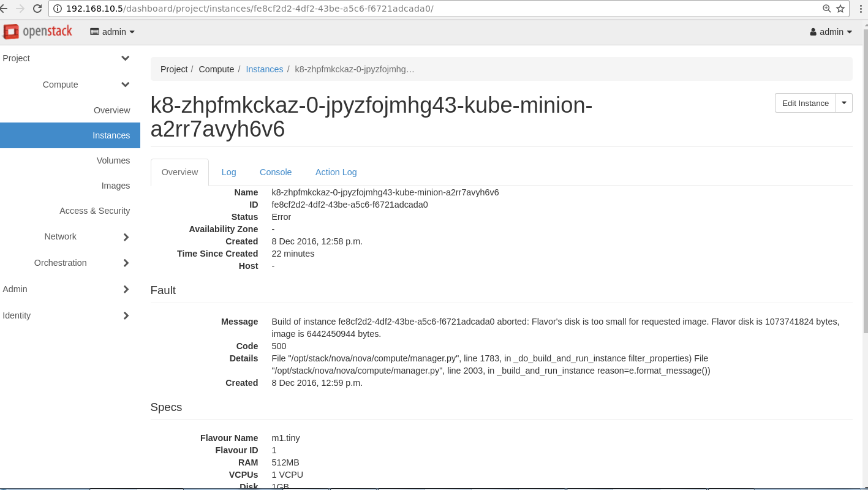Open Images in the sidebar
The height and width of the screenshot is (490, 868).
pyautogui.click(x=116, y=186)
